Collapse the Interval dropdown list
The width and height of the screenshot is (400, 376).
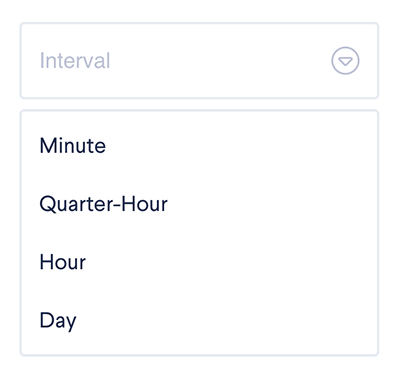[x=345, y=60]
